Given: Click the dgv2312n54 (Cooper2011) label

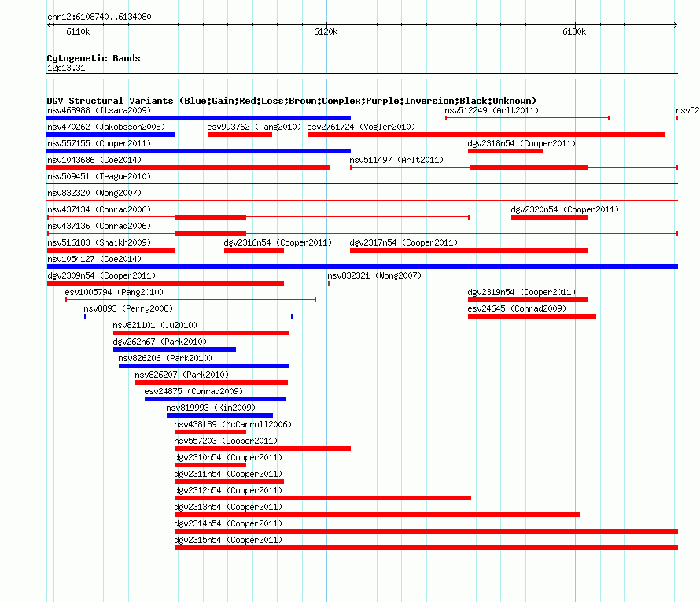Looking at the screenshot, I should [228, 490].
